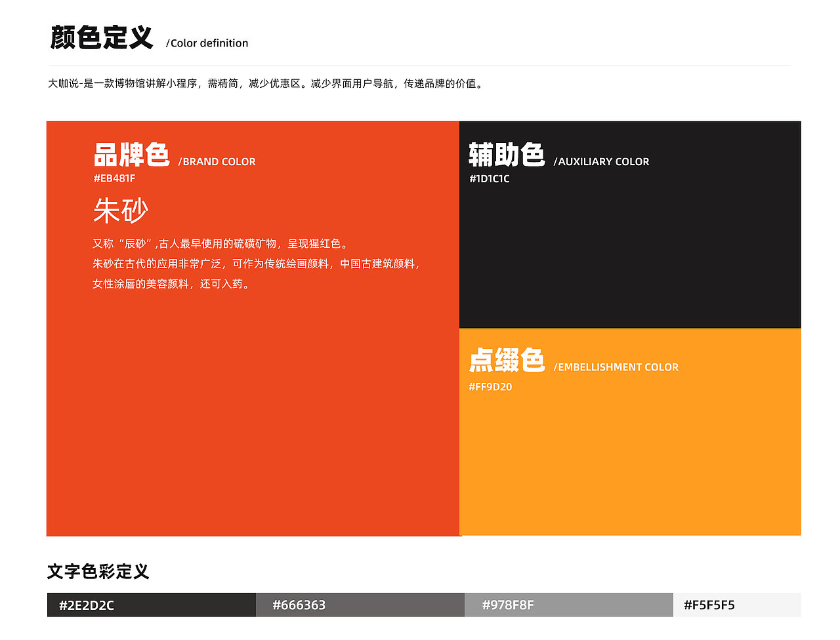The image size is (840, 640).
Task: Click the /EMBELLISHMENT COLOR label
Action: click(616, 368)
